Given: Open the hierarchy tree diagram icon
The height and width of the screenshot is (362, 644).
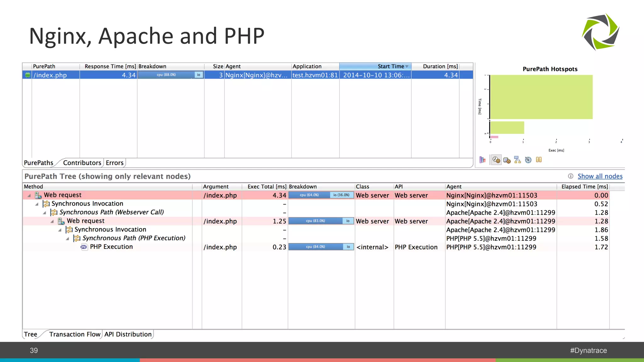Looking at the screenshot, I should click(518, 160).
